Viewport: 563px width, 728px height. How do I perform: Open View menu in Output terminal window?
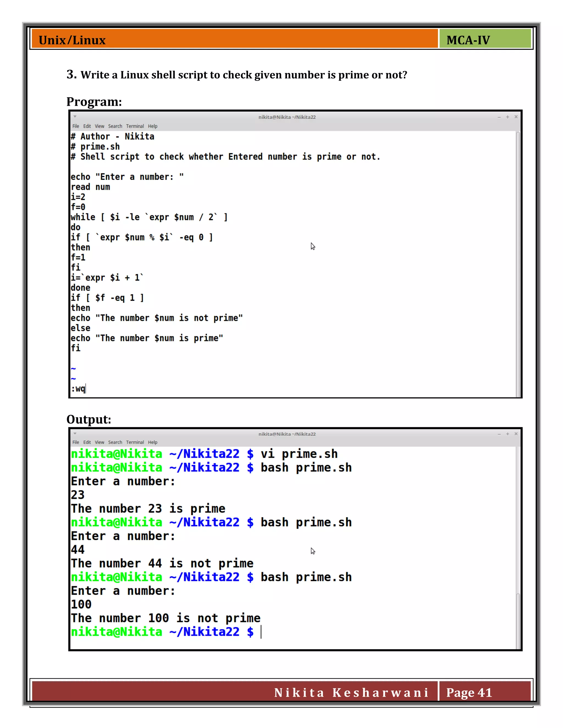point(100,442)
